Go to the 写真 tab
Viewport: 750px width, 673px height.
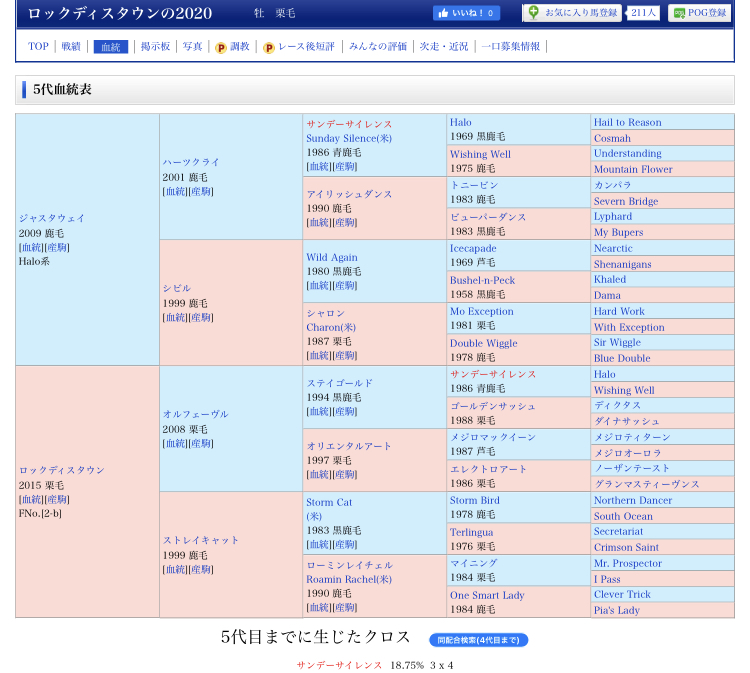click(192, 47)
